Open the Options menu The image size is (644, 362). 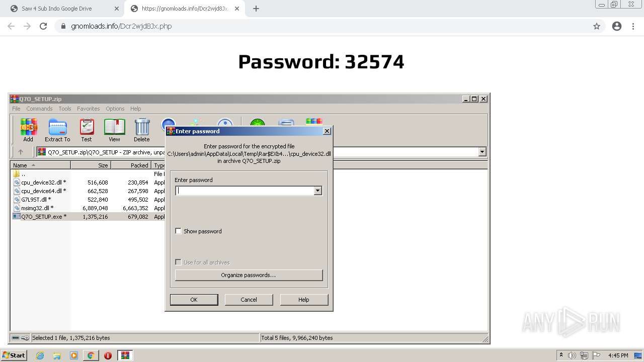[115, 109]
